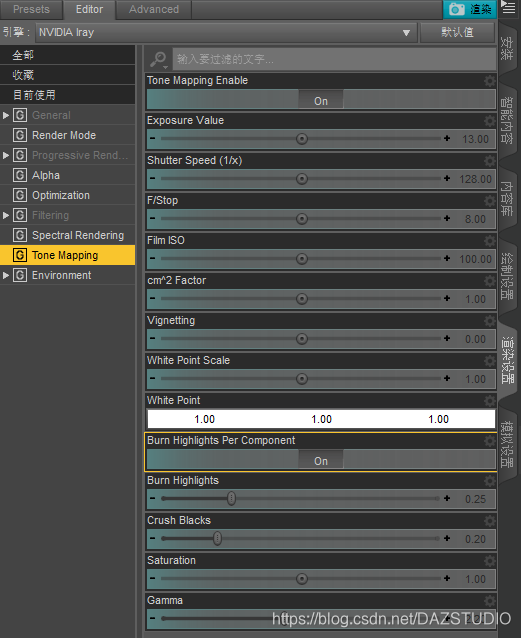Increase Vignetting with plus button

tap(447, 338)
